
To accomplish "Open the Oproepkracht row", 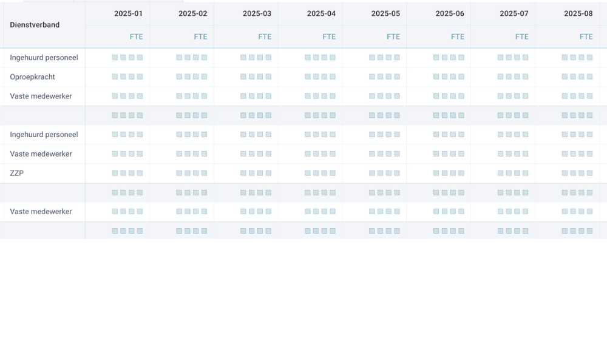I will (x=32, y=77).
